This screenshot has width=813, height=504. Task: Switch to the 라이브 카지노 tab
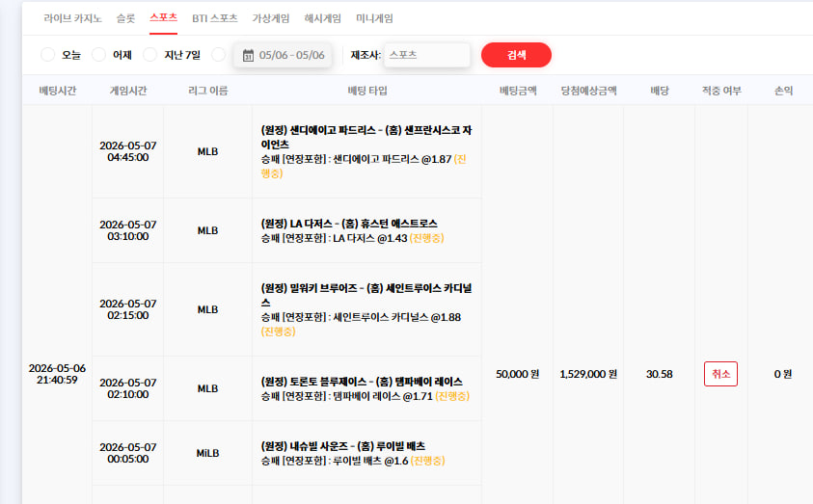(72, 18)
